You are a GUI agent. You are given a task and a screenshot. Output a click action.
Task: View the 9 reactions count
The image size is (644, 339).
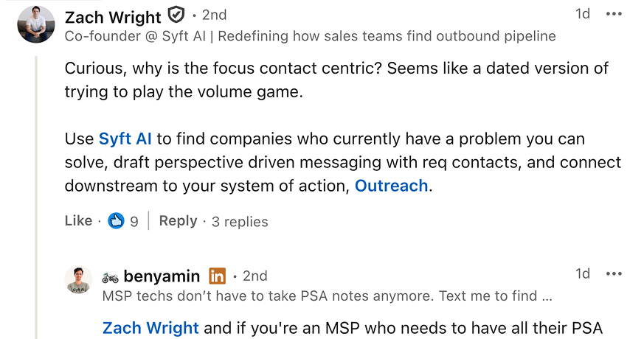pos(134,221)
